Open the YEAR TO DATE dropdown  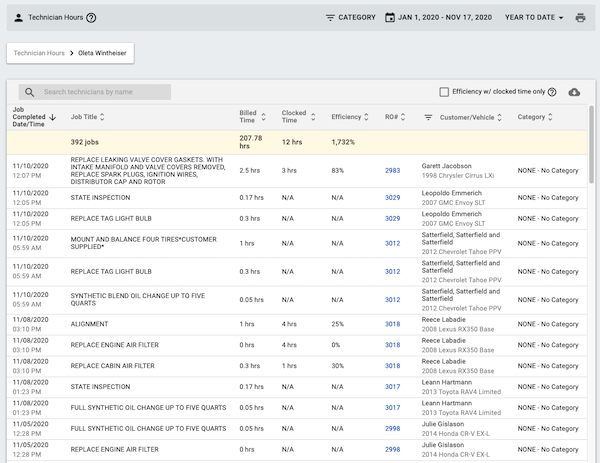click(534, 18)
